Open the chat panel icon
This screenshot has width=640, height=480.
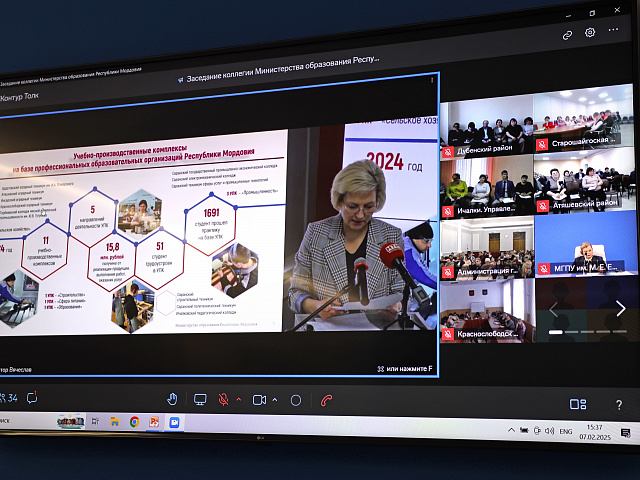pyautogui.click(x=32, y=398)
